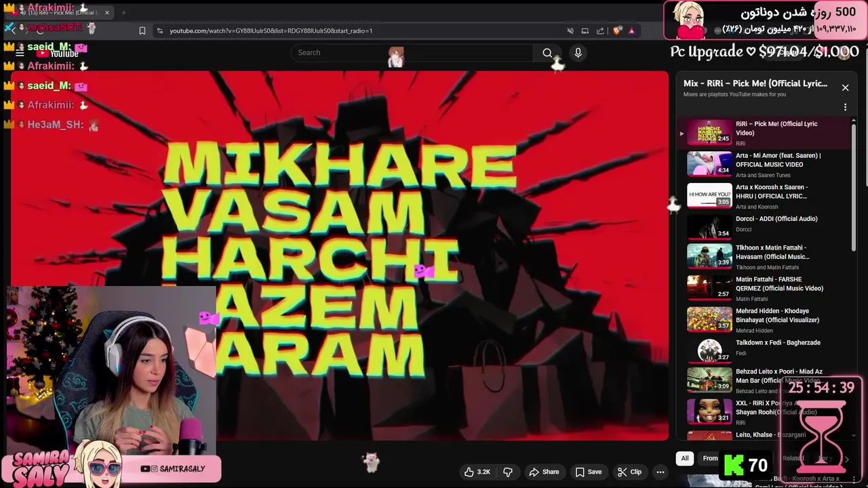Go to YouTube home via logo
Image resolution: width=868 pixels, height=488 pixels.
pos(58,53)
